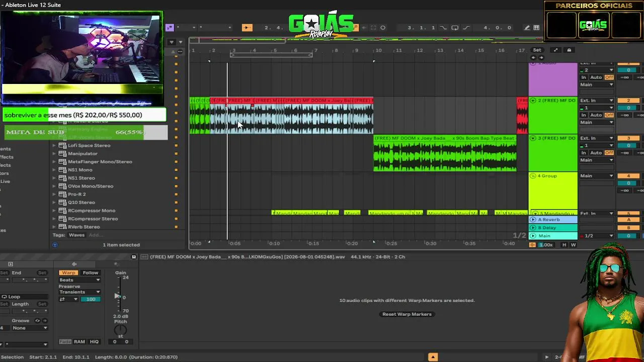The width and height of the screenshot is (644, 362).
Task: Click the NS1 Mono plugin icon
Action: click(62, 170)
